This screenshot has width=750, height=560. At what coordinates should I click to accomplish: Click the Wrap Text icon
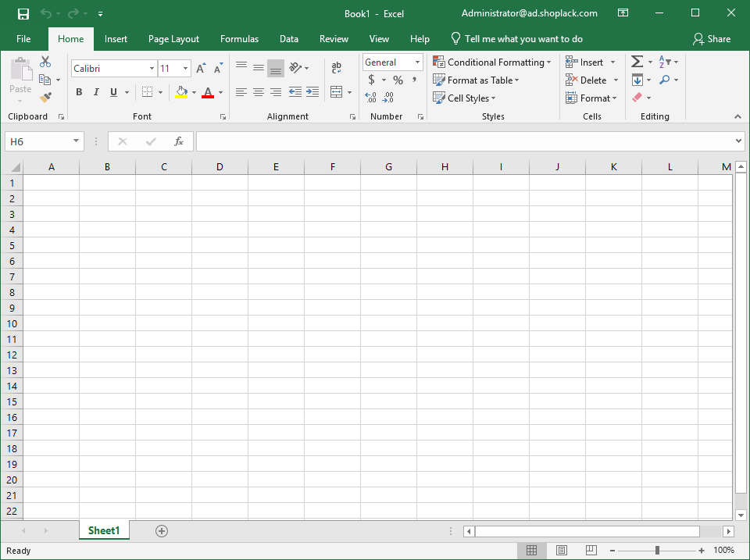(336, 67)
